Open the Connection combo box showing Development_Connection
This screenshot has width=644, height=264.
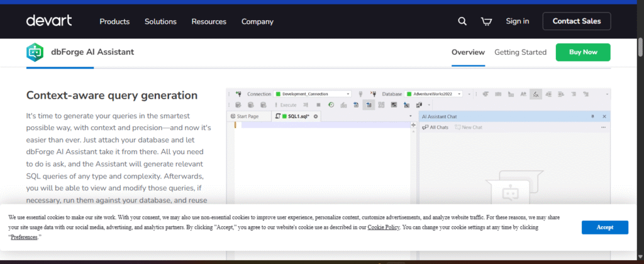tap(312, 94)
